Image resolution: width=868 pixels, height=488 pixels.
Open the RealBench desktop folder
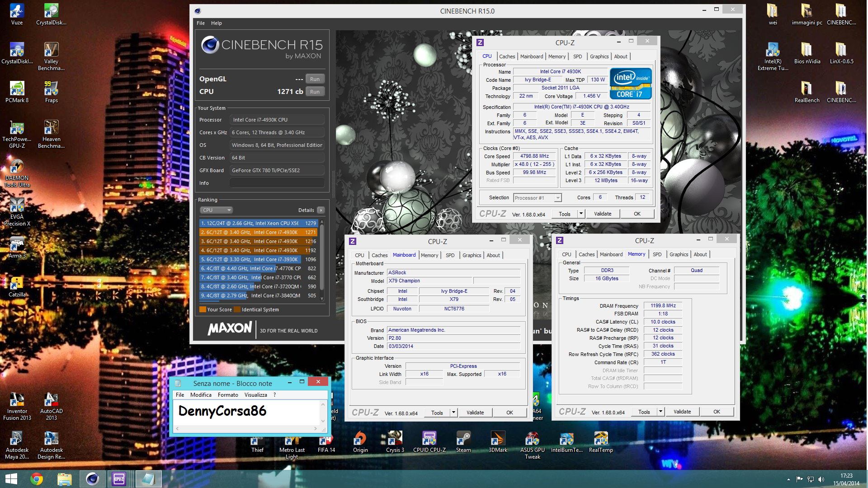coord(807,92)
